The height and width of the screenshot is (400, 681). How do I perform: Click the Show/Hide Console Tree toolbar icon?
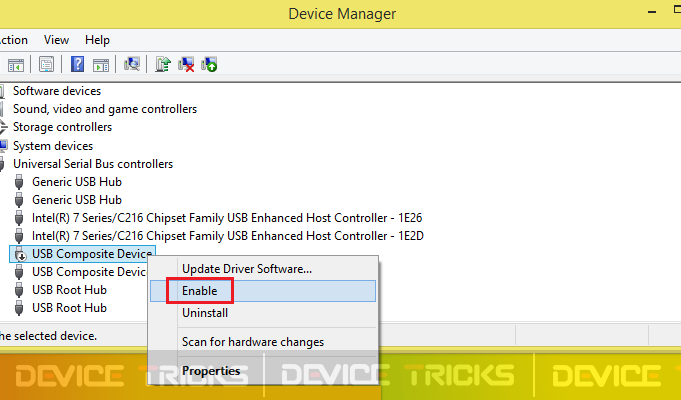tap(16, 65)
